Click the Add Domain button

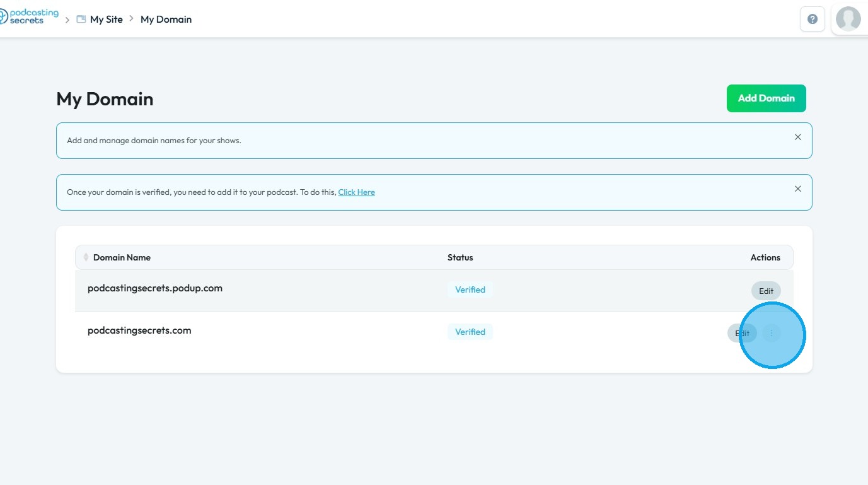[x=766, y=98]
